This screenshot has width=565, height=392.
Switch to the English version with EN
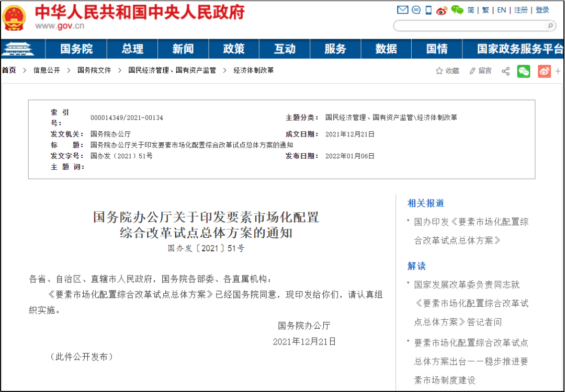501,9
